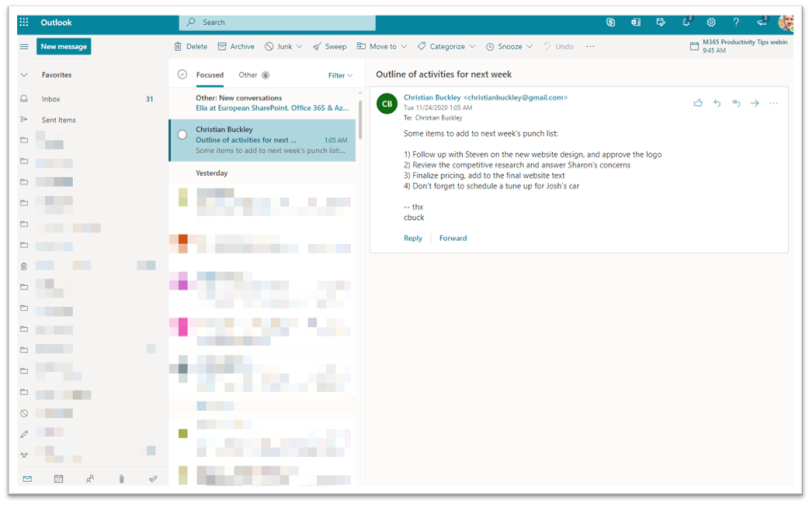Open M365 Productivity Tips upcoming event
Viewport: 811px width, 505px height.
[x=739, y=46]
